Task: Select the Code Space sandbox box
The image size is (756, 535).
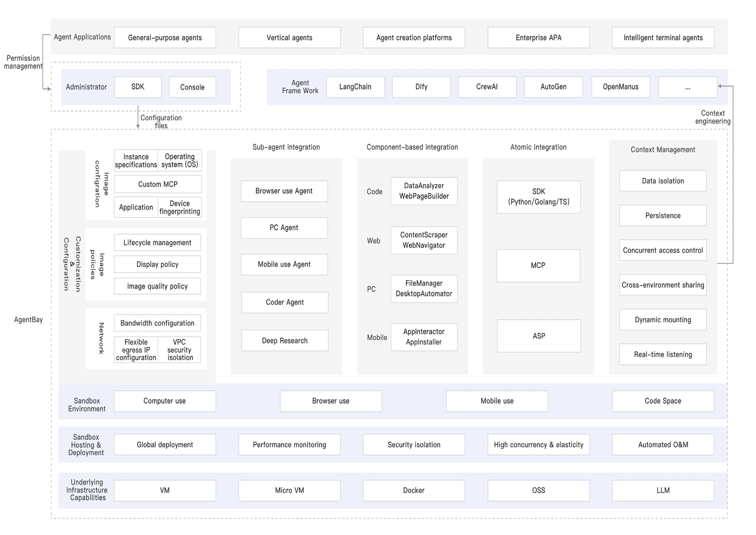Action: [x=663, y=401]
